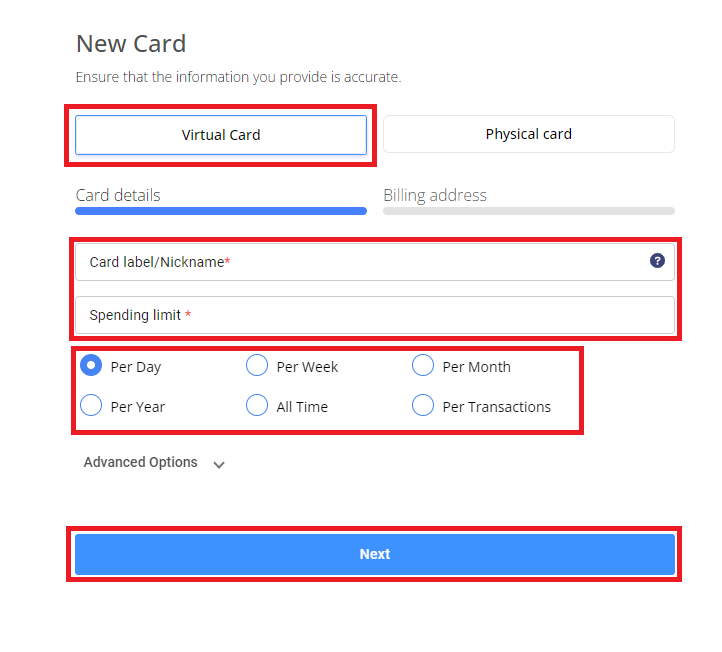Select the Per Week radio button
Screen dimensions: 722x652
click(x=257, y=366)
